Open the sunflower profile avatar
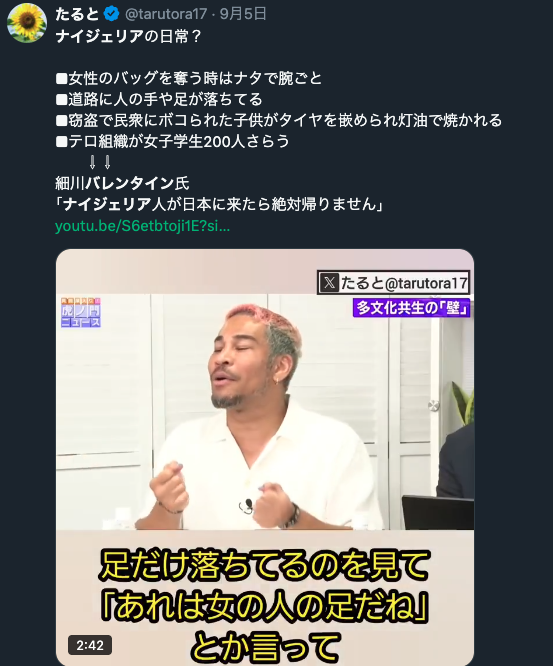 tap(26, 23)
